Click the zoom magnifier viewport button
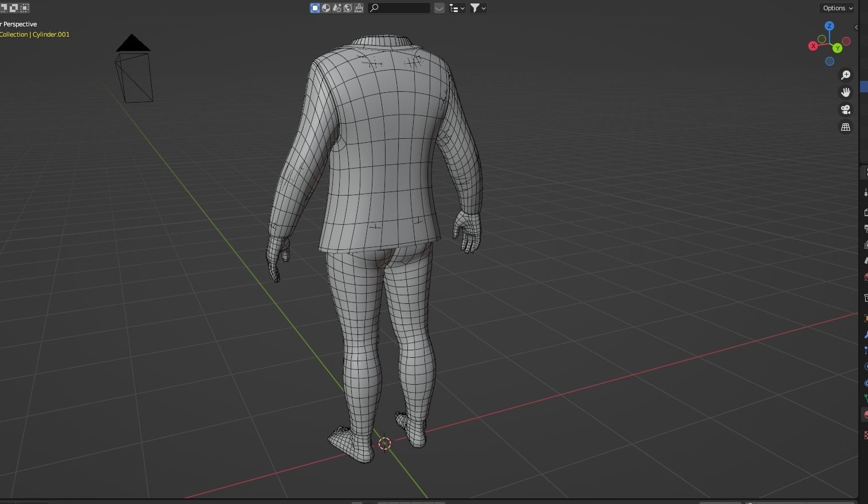 tap(846, 75)
